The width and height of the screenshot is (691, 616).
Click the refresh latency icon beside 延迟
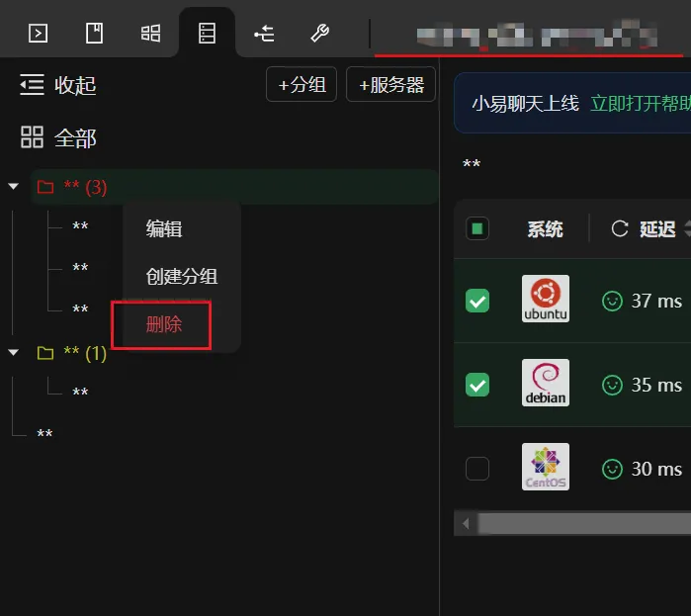[x=620, y=228]
